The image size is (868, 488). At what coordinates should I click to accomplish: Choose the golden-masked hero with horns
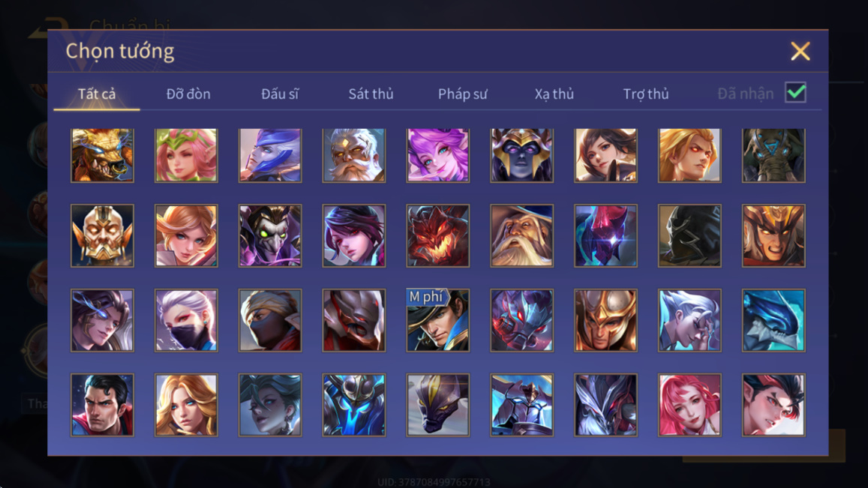tap(103, 235)
